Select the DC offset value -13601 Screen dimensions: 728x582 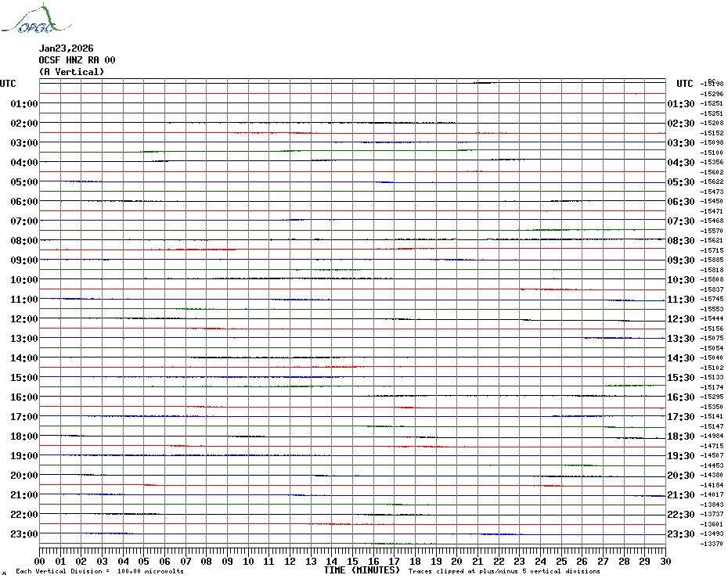coord(712,524)
